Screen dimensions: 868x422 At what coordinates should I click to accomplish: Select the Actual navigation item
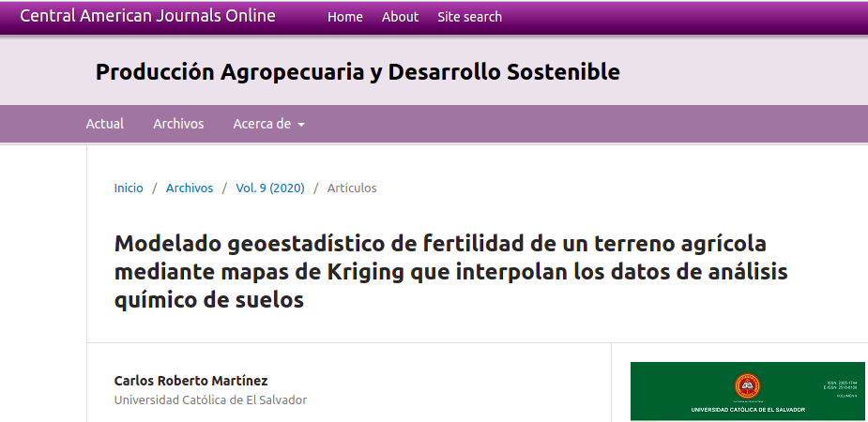click(x=104, y=124)
